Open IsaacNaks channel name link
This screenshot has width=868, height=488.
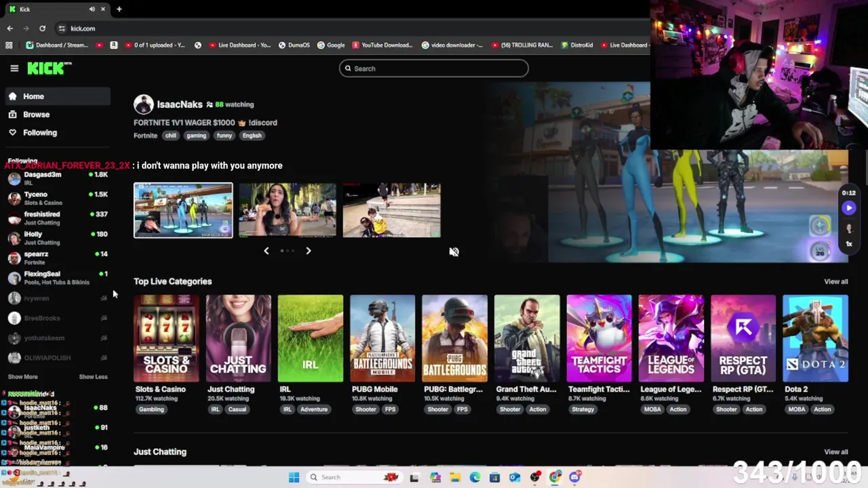180,104
